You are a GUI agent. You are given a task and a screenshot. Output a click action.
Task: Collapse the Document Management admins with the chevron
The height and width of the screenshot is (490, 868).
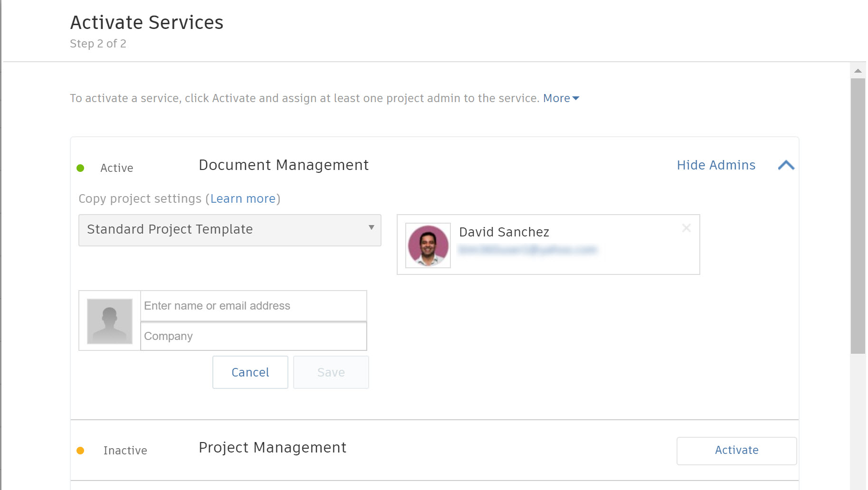tap(786, 165)
